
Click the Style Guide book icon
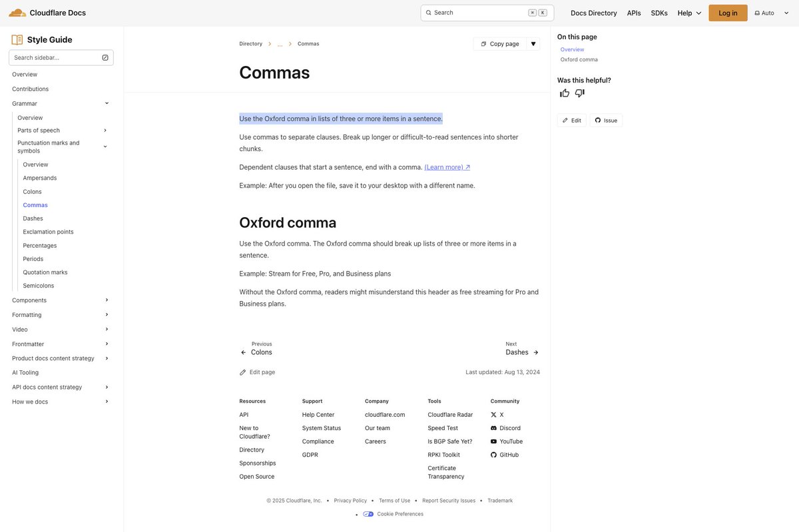click(17, 40)
